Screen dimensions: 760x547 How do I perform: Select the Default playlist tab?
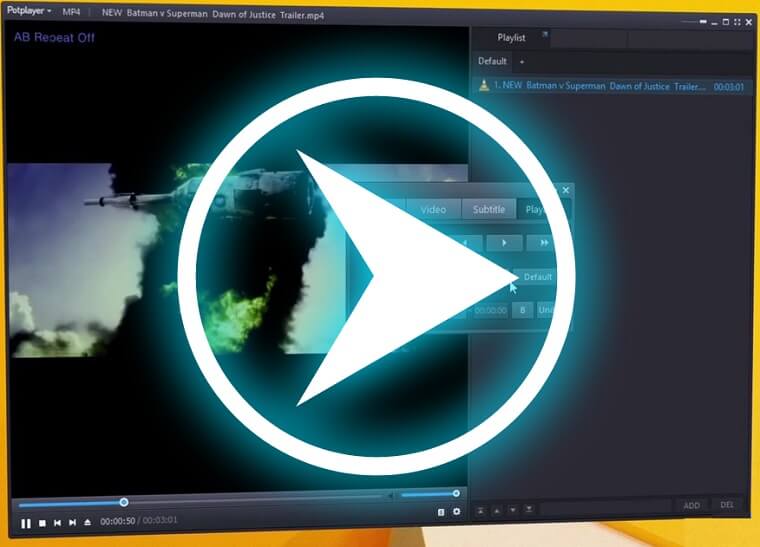[x=492, y=61]
